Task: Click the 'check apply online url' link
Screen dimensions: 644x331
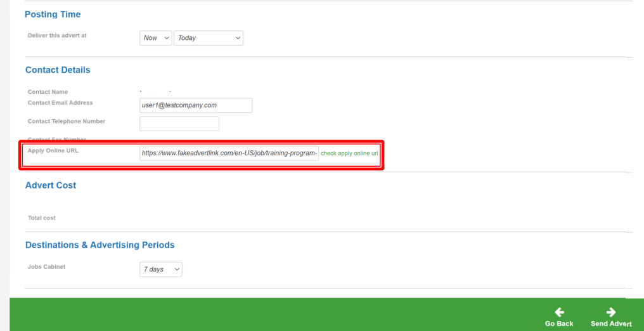Action: click(349, 153)
